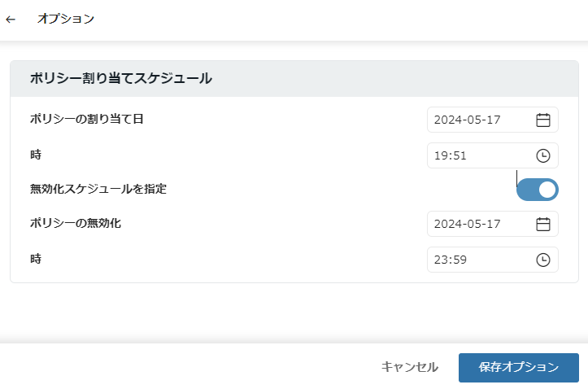Click the ポリシーの無効化 date field text
588x389 pixels.
pos(468,224)
